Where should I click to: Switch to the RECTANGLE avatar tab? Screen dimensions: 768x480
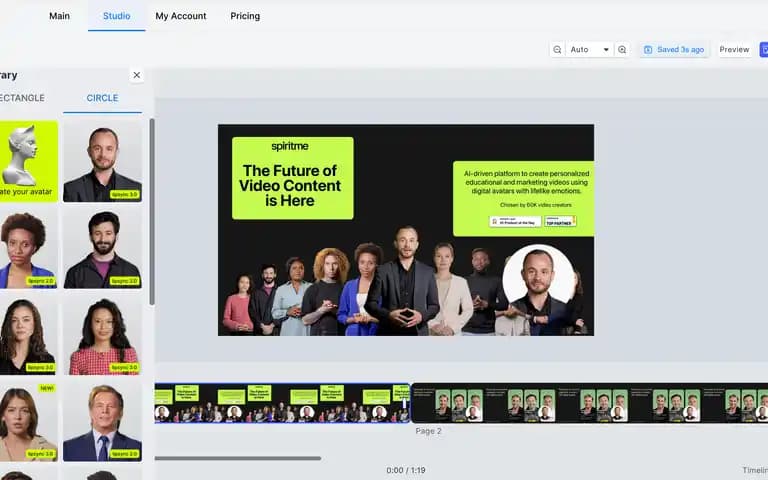click(22, 98)
